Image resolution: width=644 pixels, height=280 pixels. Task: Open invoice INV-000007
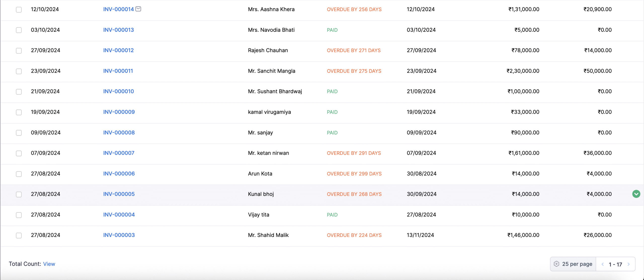119,153
